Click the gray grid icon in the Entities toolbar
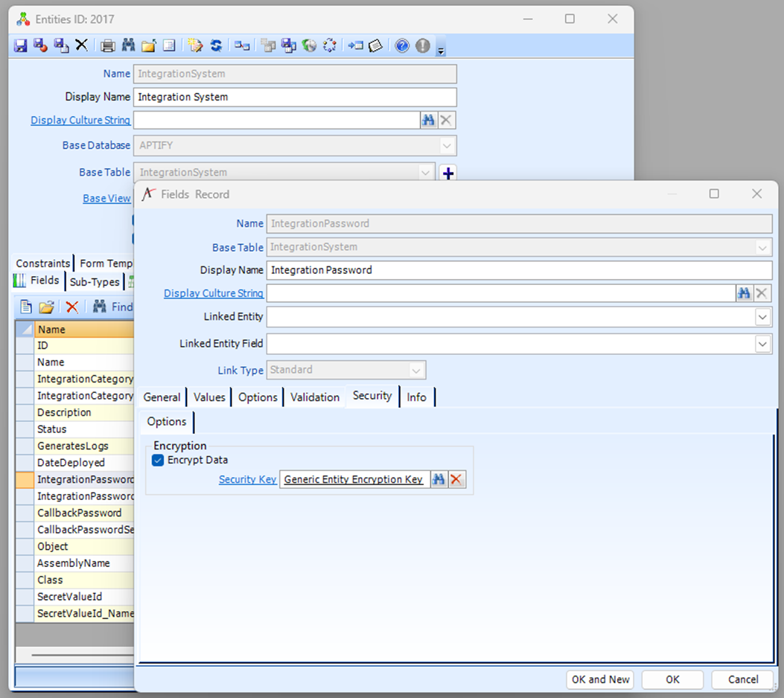 click(269, 46)
